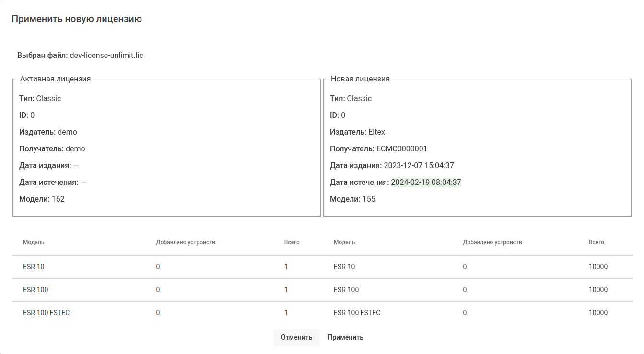Click the Отменить button
This screenshot has height=354, width=644.
(x=296, y=337)
